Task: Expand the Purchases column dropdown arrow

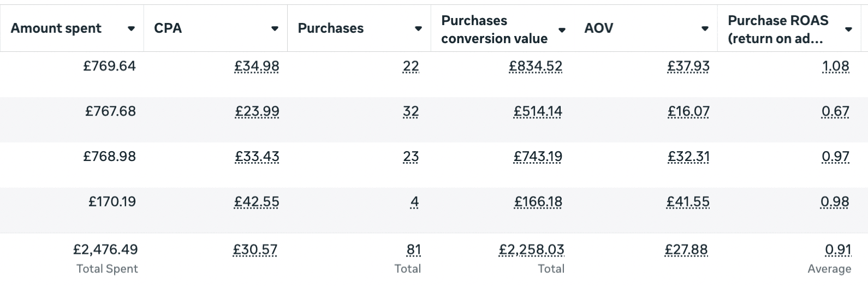Action: [418, 29]
